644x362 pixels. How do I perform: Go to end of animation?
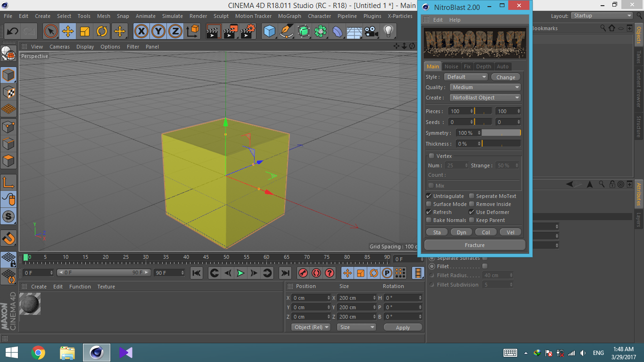(285, 273)
